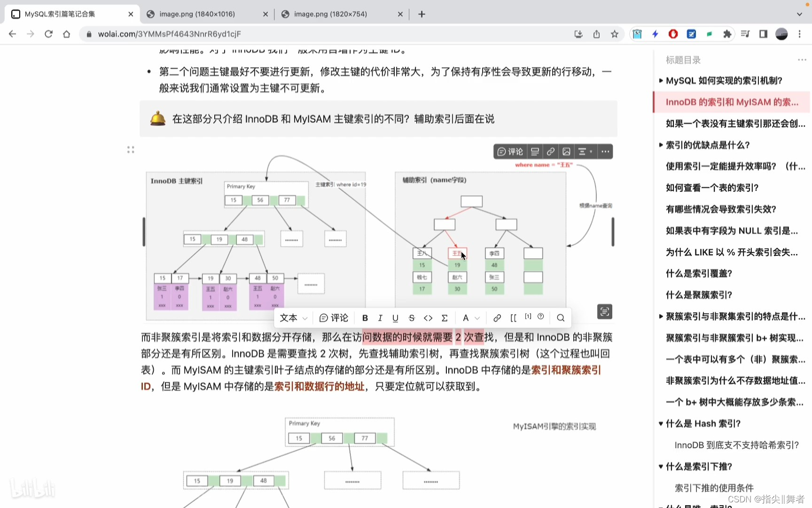Open the text color A dropdown
This screenshot has height=508, width=812.
(471, 318)
